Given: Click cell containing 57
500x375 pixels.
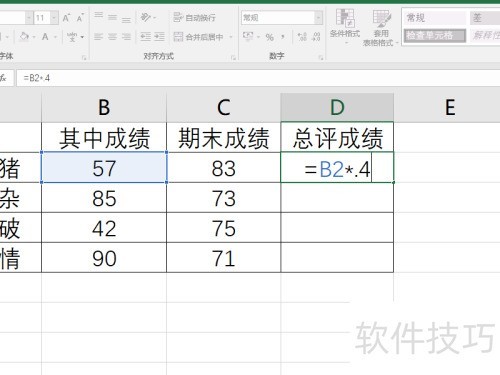Looking at the screenshot, I should (x=104, y=168).
